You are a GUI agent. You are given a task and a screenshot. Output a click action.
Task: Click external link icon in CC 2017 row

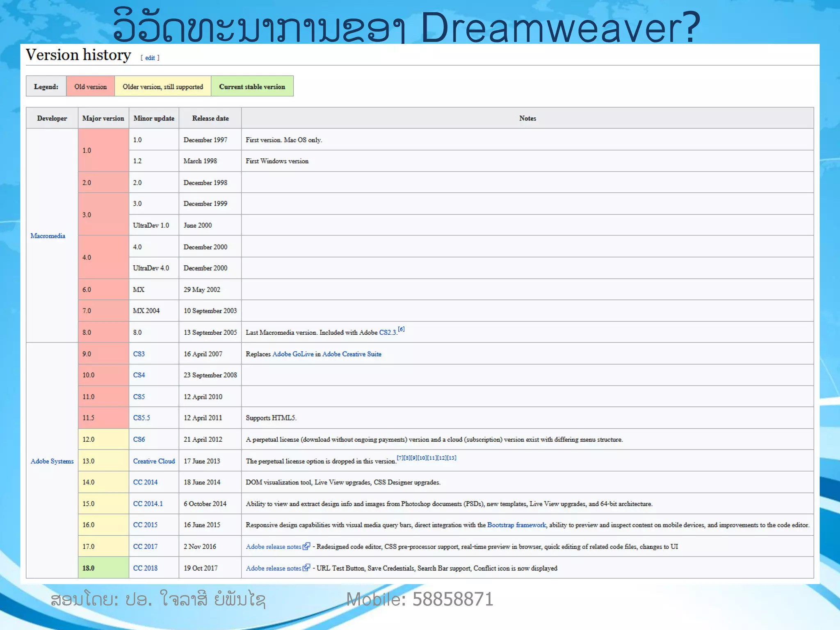tap(306, 546)
